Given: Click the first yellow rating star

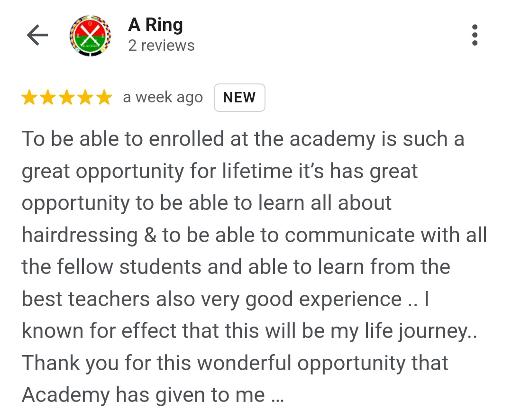Looking at the screenshot, I should 29,97.
